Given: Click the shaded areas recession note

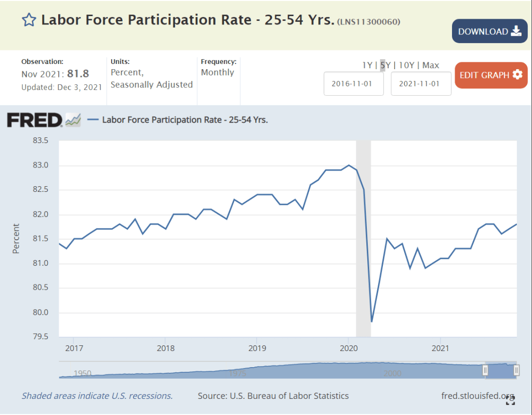Looking at the screenshot, I should tap(97, 396).
